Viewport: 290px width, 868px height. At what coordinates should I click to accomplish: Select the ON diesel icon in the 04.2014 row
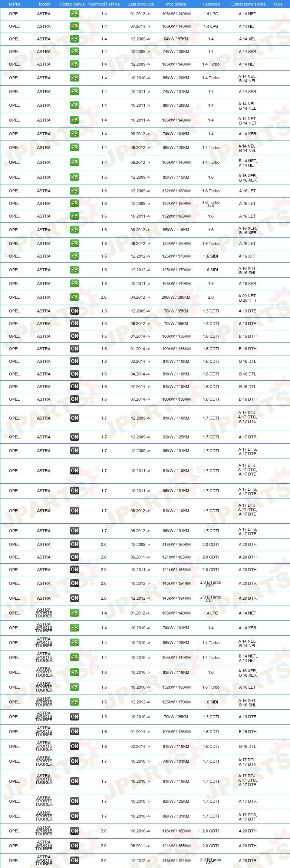(x=74, y=374)
